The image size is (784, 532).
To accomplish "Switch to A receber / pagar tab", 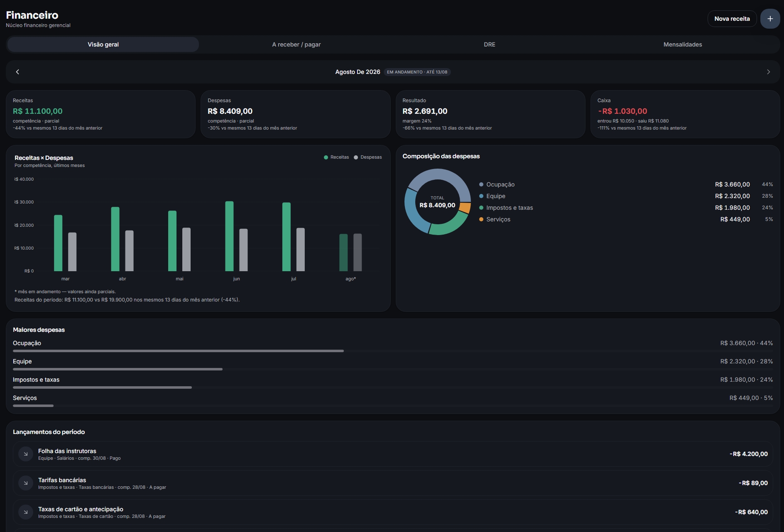I will [x=296, y=44].
